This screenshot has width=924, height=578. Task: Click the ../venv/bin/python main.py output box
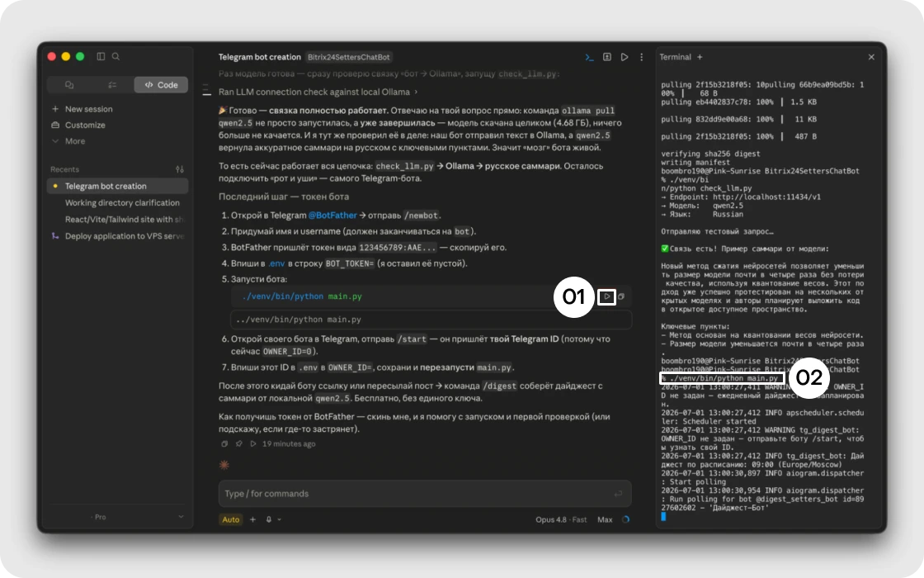click(x=431, y=320)
